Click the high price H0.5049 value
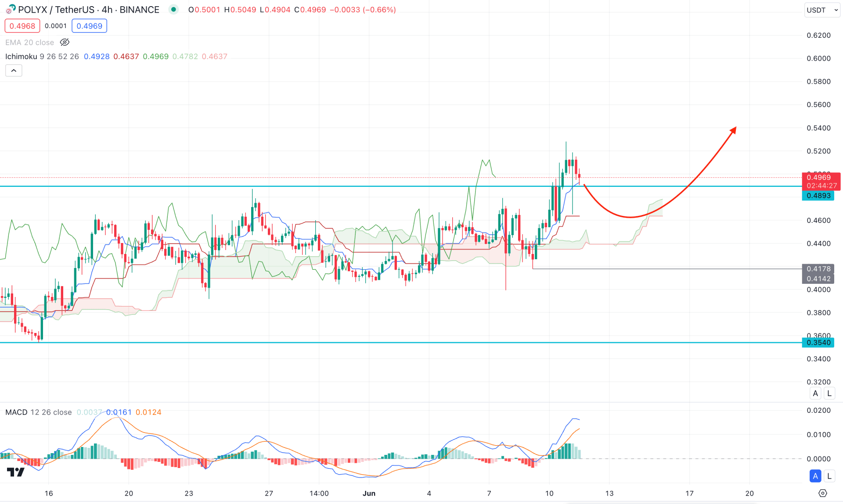The width and height of the screenshot is (843, 504). tap(240, 10)
